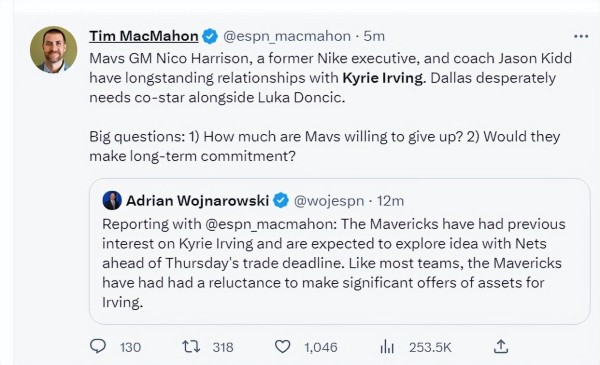Retweet using the arrows icon

191,347
